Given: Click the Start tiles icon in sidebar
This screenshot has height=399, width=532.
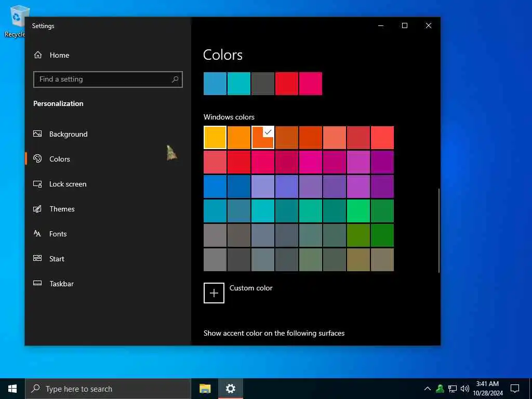Looking at the screenshot, I should click(37, 258).
